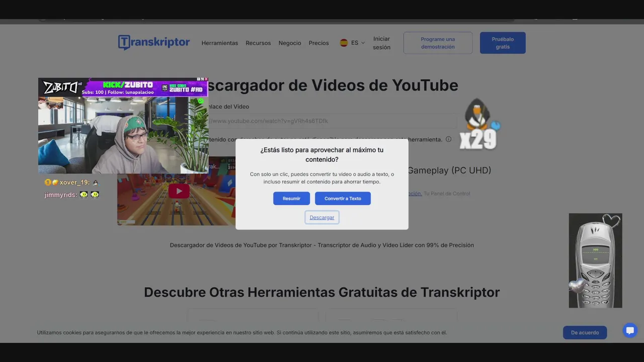Open the Precios page
This screenshot has width=644, height=362.
tap(318, 43)
